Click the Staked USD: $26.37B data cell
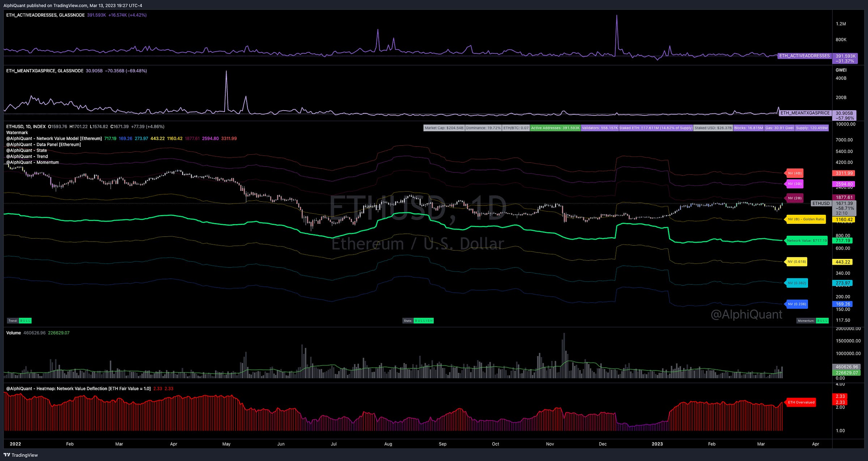Viewport: 868px width, 461px height. point(713,128)
